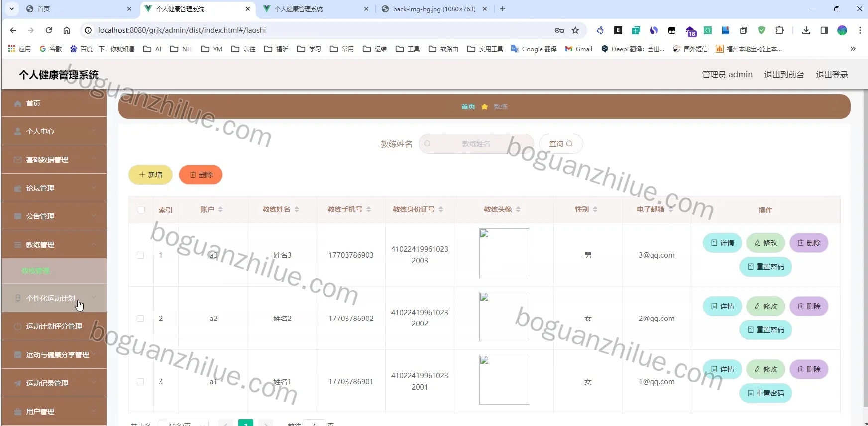Click 退出登录 in the header
Image resolution: width=868 pixels, height=426 pixels.
(x=832, y=74)
